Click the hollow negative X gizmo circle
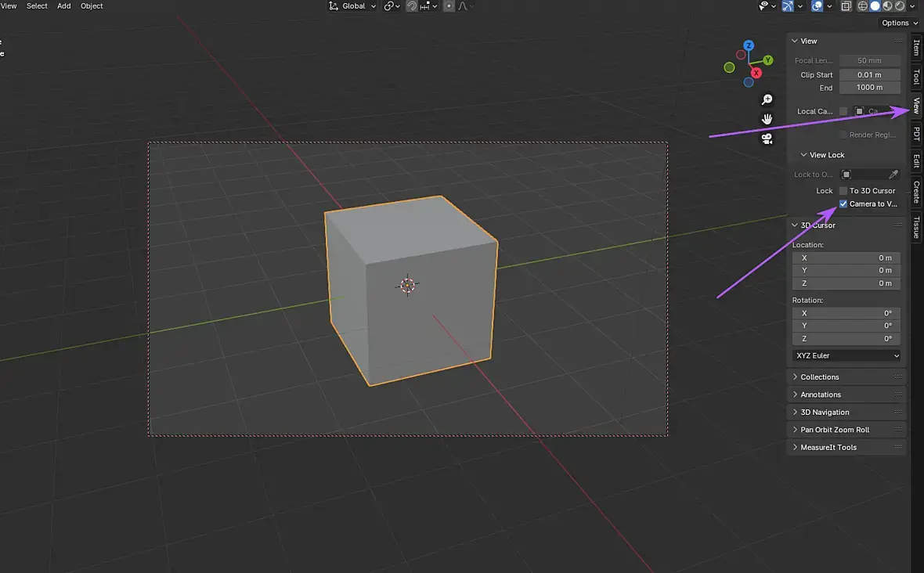 (x=741, y=55)
